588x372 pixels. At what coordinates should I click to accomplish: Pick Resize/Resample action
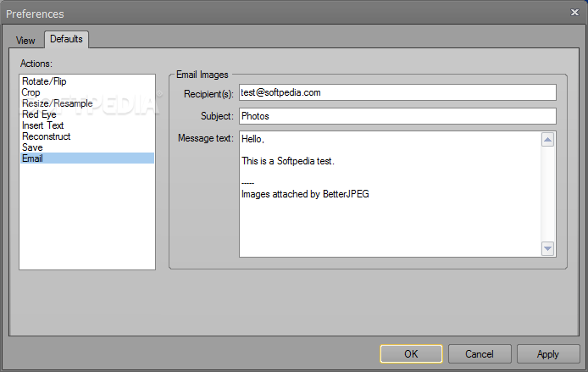click(87, 103)
